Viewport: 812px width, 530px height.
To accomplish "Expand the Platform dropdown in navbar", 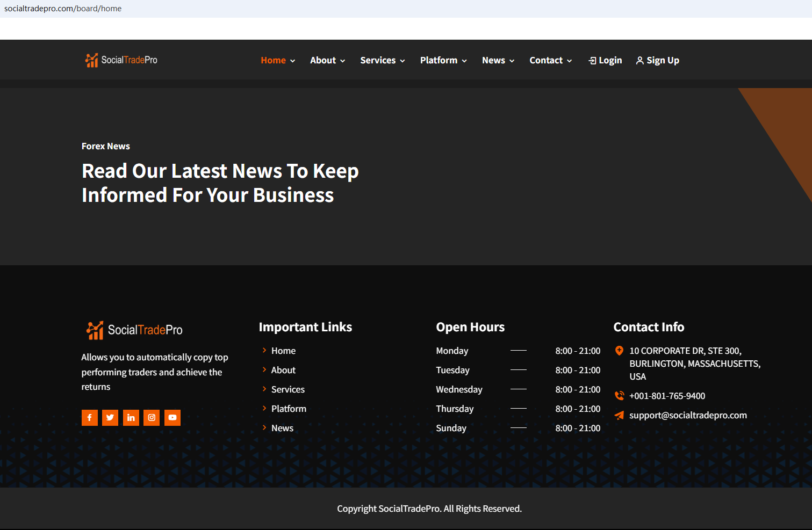I will point(443,61).
